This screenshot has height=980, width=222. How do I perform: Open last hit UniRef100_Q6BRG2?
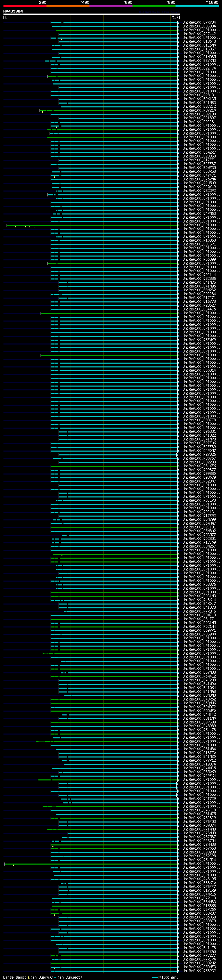[199, 971]
